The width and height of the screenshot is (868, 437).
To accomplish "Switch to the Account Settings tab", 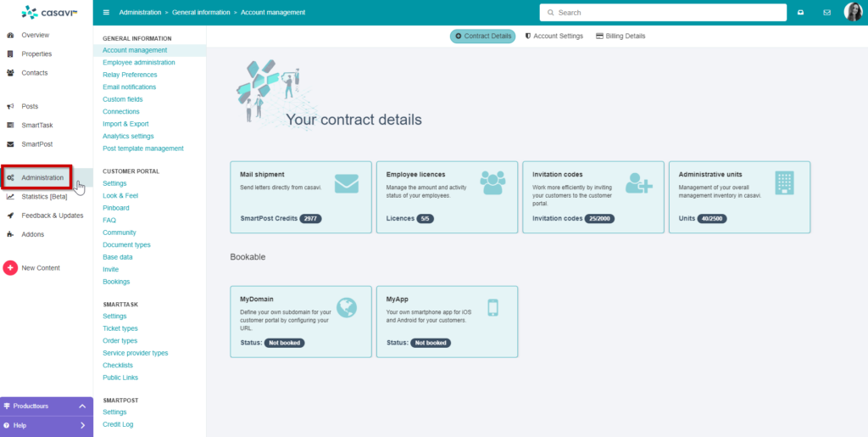I will (554, 36).
